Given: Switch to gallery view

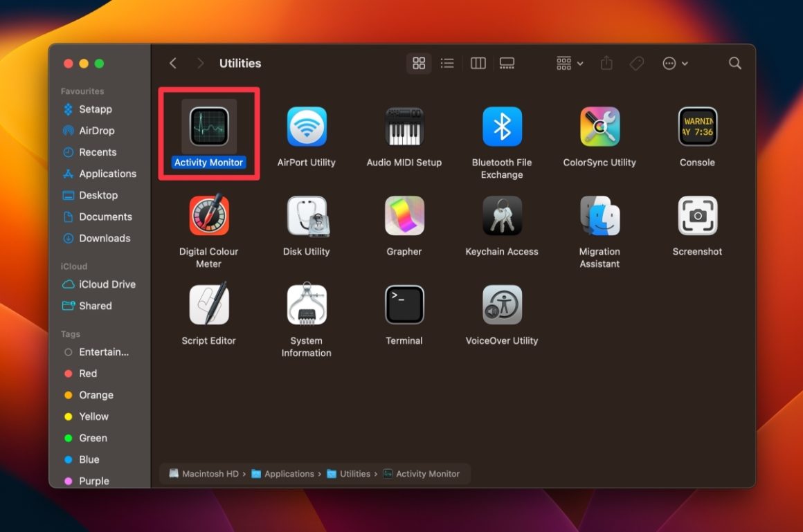Looking at the screenshot, I should [507, 63].
